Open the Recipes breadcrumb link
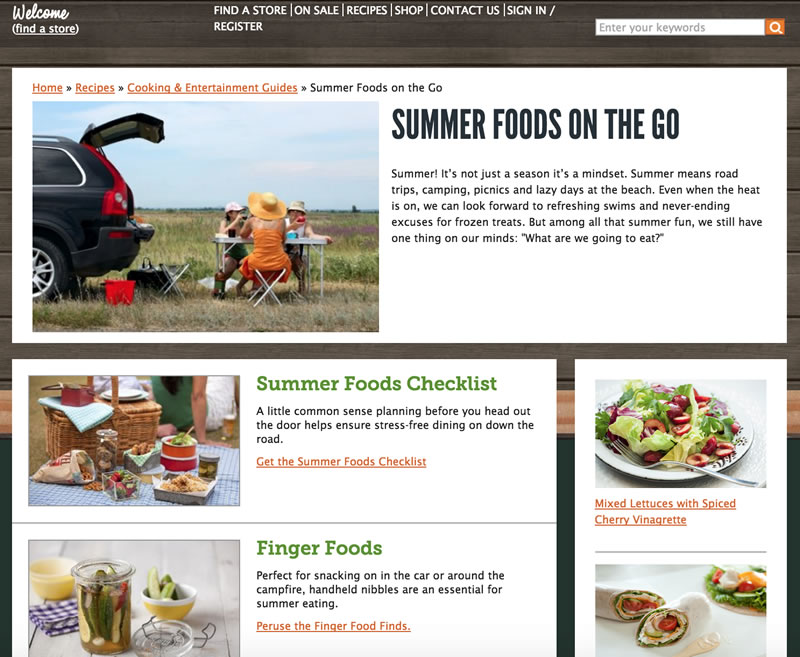This screenshot has height=657, width=800. tap(95, 88)
